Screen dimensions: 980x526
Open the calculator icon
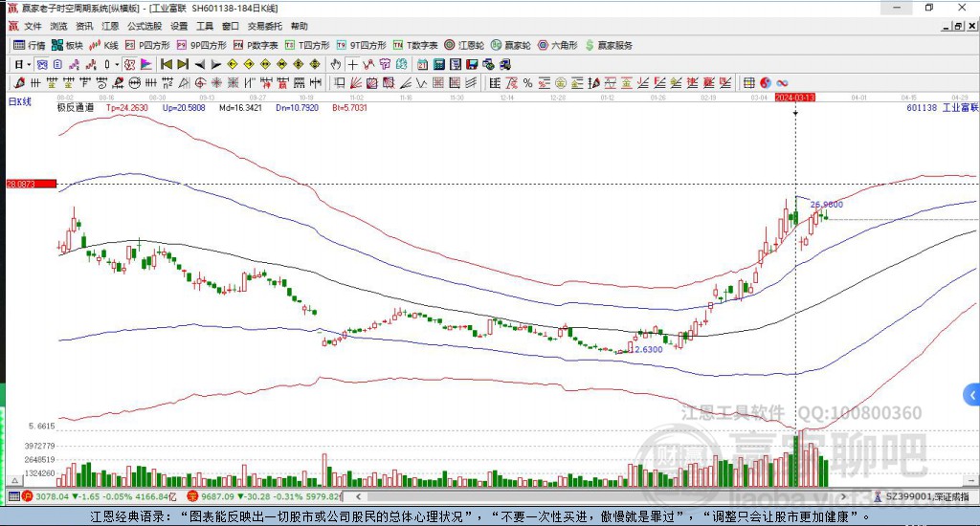(x=438, y=64)
